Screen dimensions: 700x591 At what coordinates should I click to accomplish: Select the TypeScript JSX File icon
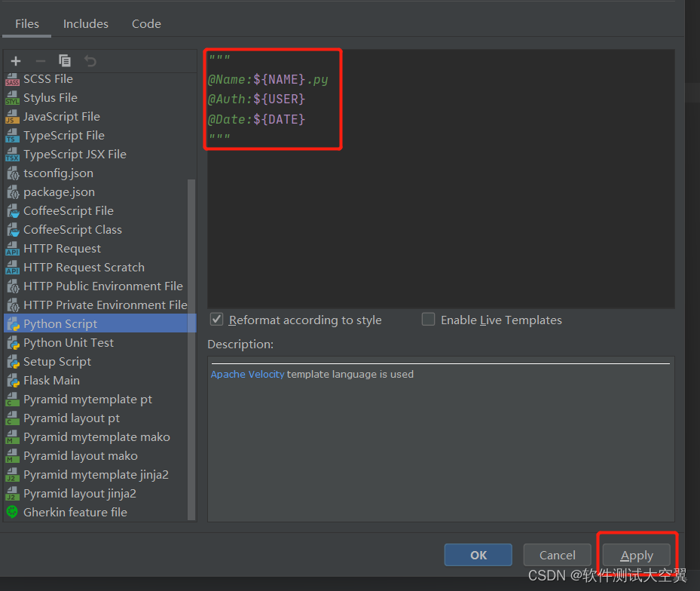(x=13, y=154)
